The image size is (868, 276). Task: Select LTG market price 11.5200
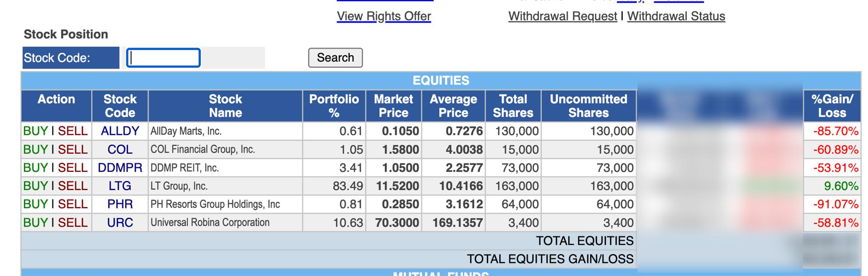(397, 186)
